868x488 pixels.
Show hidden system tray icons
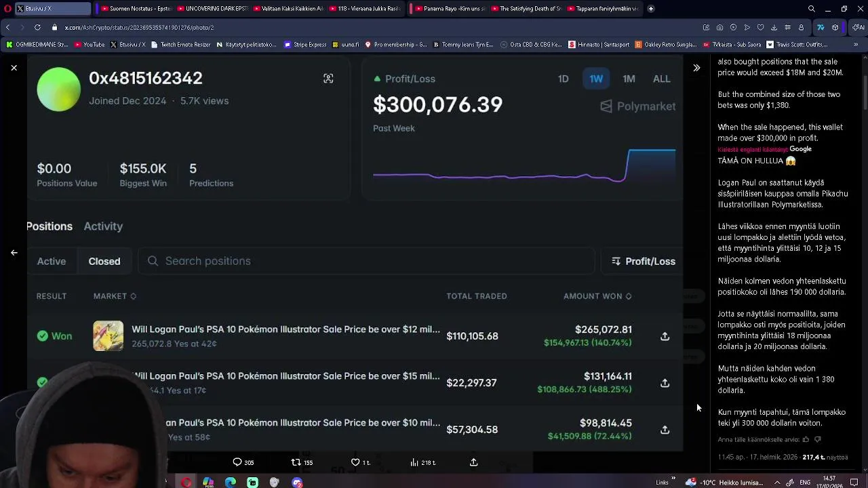pyautogui.click(x=778, y=483)
